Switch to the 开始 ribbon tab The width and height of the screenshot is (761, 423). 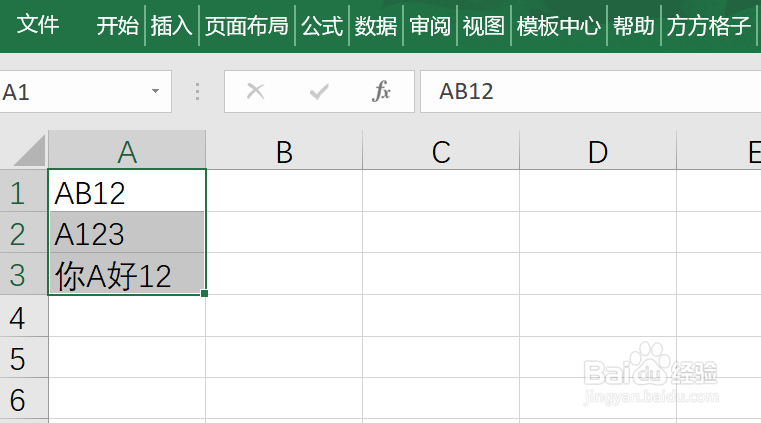117,26
